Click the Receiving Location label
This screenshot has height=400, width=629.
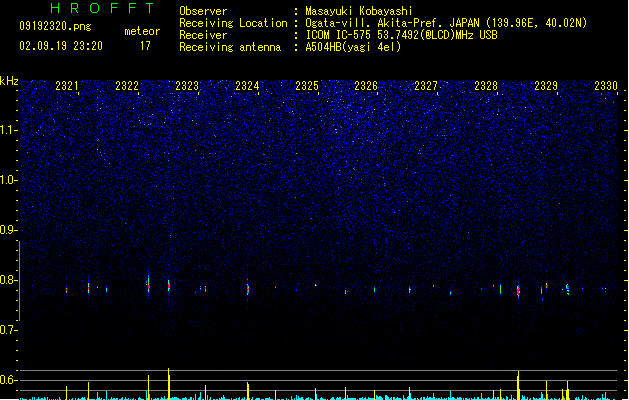tap(233, 23)
